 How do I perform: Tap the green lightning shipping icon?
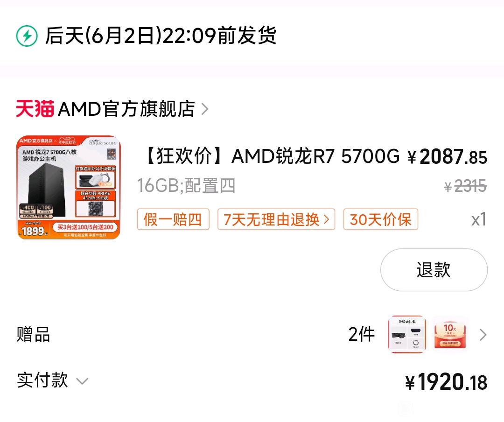(x=27, y=35)
